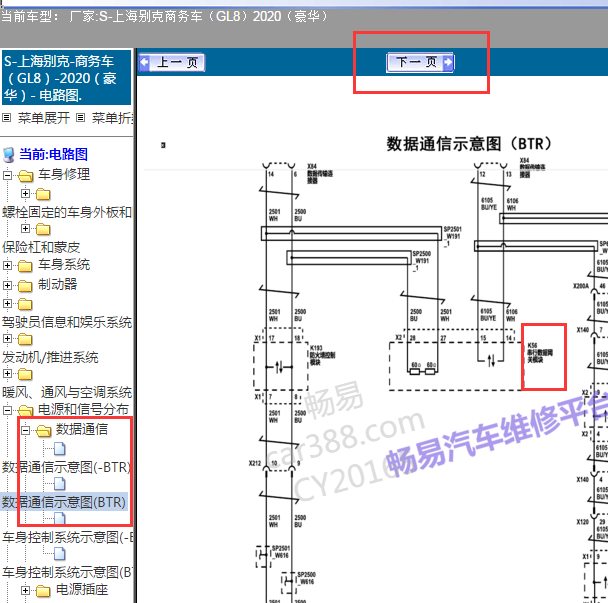Click the 数据通信 open folder icon
The width and height of the screenshot is (608, 603).
[x=43, y=430]
